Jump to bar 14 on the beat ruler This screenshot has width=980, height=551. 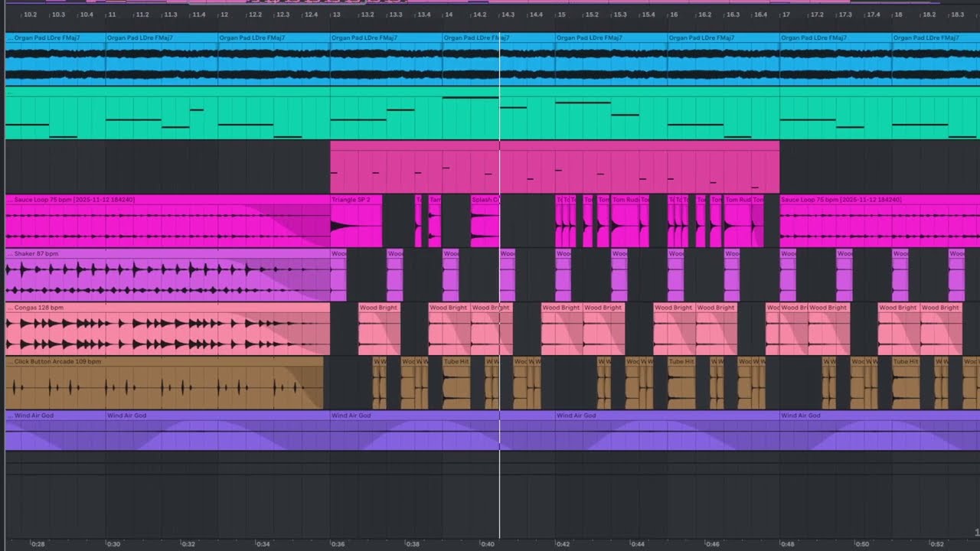coord(449,15)
